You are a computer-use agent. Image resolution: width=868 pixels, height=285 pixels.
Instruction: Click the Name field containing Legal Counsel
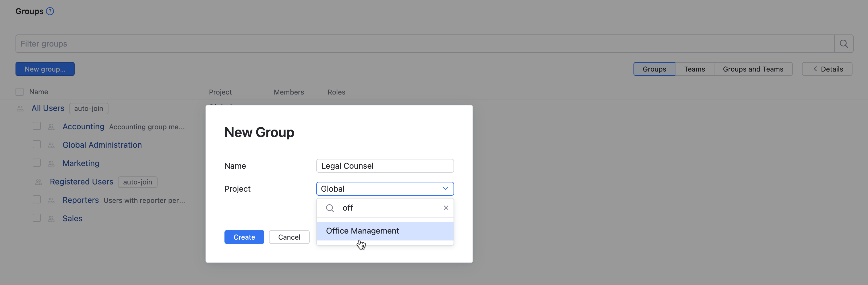point(385,166)
